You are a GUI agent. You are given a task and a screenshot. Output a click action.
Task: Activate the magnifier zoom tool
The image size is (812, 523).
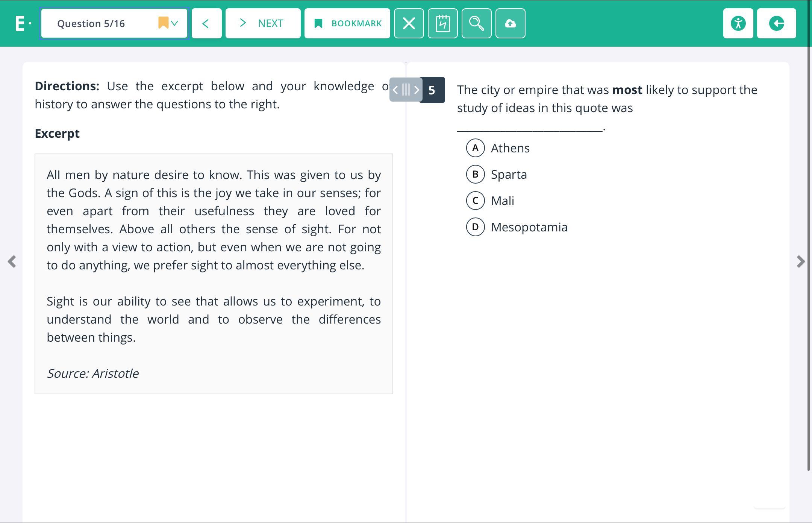click(x=476, y=23)
